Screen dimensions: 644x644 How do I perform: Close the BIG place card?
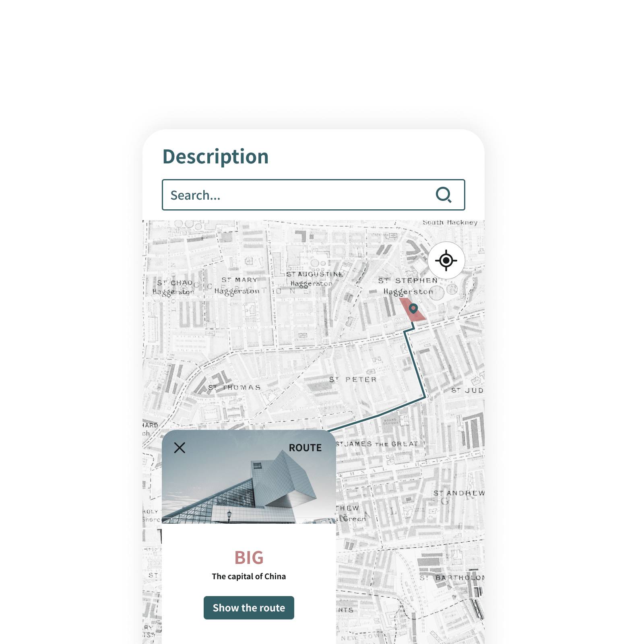(180, 448)
